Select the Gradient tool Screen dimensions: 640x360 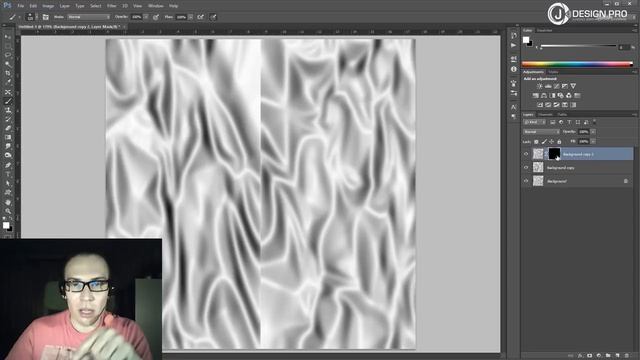tap(8, 137)
